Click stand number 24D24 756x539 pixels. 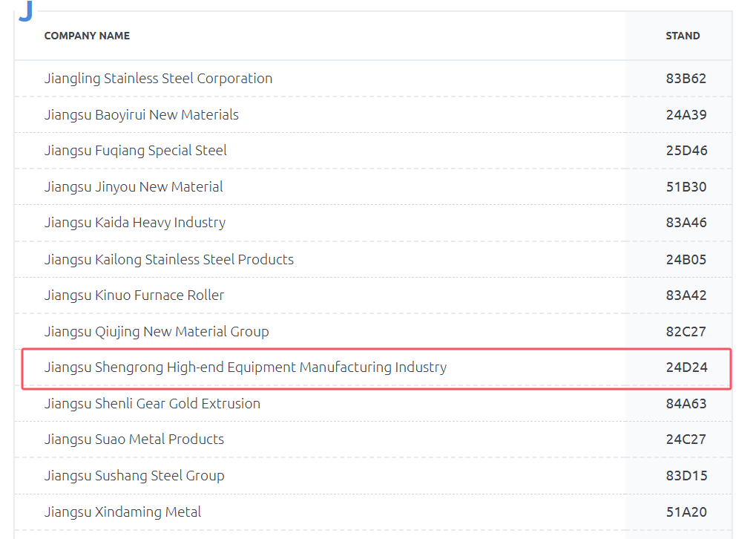pos(686,367)
